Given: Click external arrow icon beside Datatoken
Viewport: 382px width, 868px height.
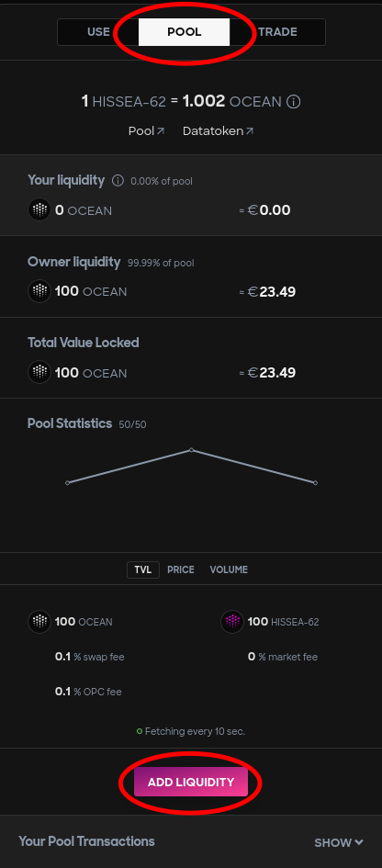Looking at the screenshot, I should 250,131.
